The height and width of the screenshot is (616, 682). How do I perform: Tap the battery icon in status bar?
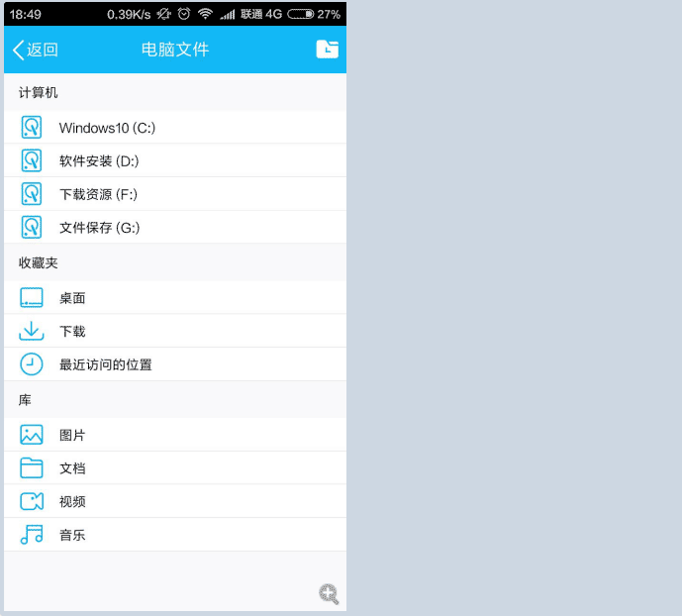(x=301, y=14)
